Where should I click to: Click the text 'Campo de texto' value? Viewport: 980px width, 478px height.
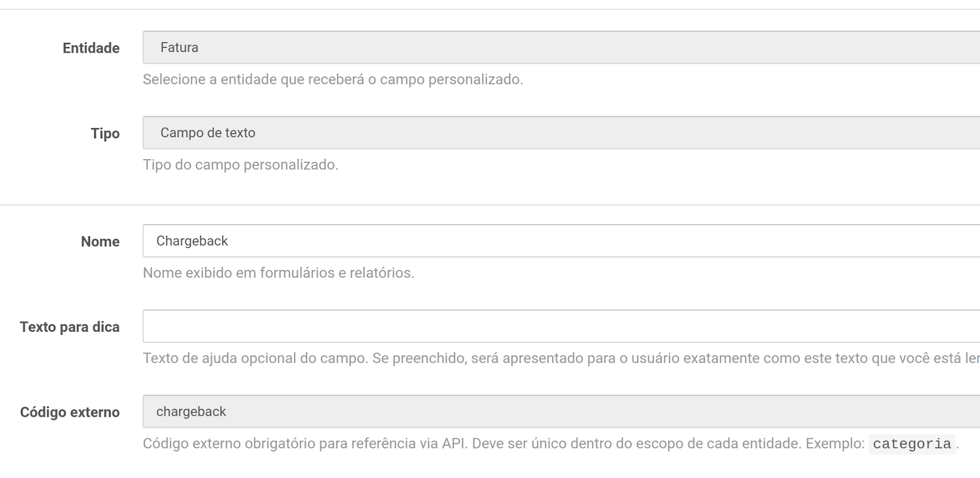tap(208, 133)
